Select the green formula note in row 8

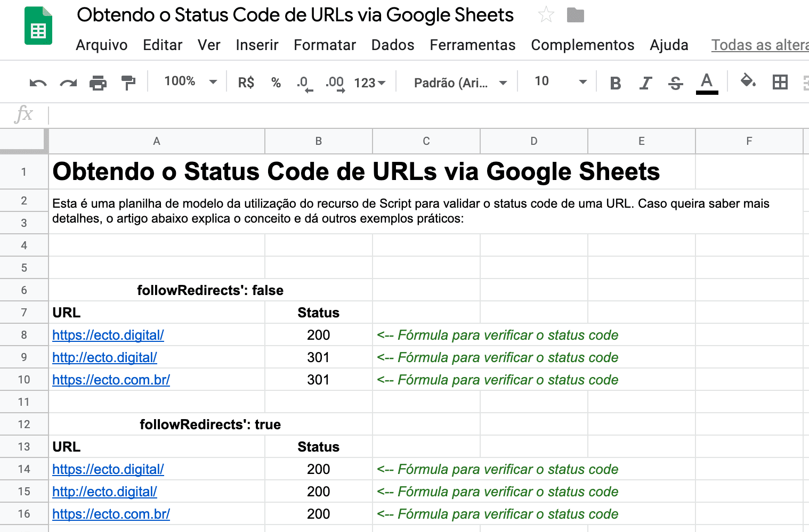pos(498,335)
